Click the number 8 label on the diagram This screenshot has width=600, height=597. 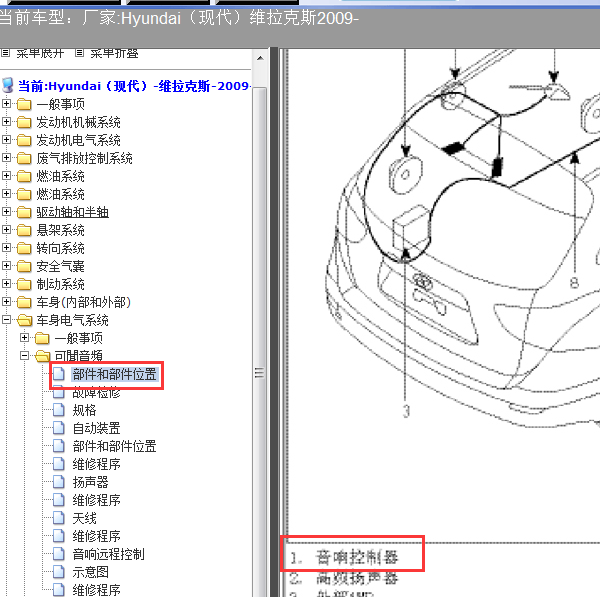click(x=574, y=282)
